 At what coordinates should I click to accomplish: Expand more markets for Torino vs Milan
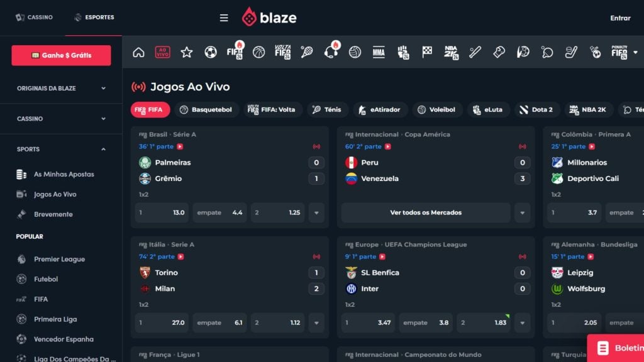click(316, 322)
